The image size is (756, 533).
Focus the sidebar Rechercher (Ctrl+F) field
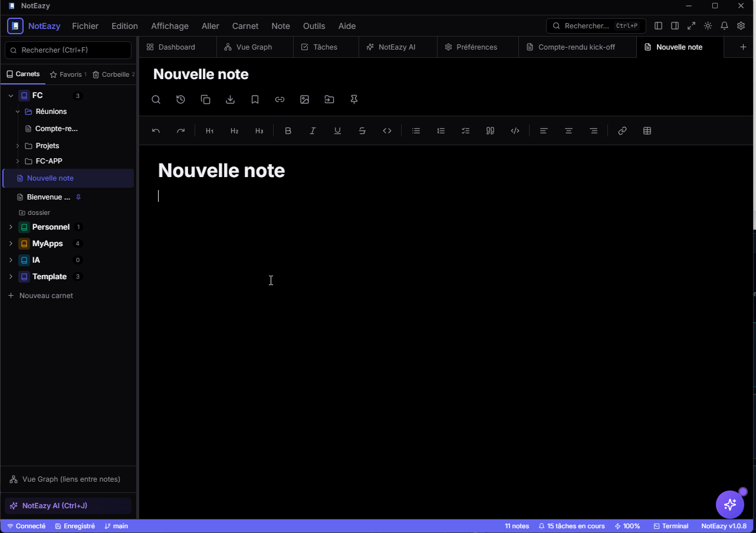[x=68, y=50]
